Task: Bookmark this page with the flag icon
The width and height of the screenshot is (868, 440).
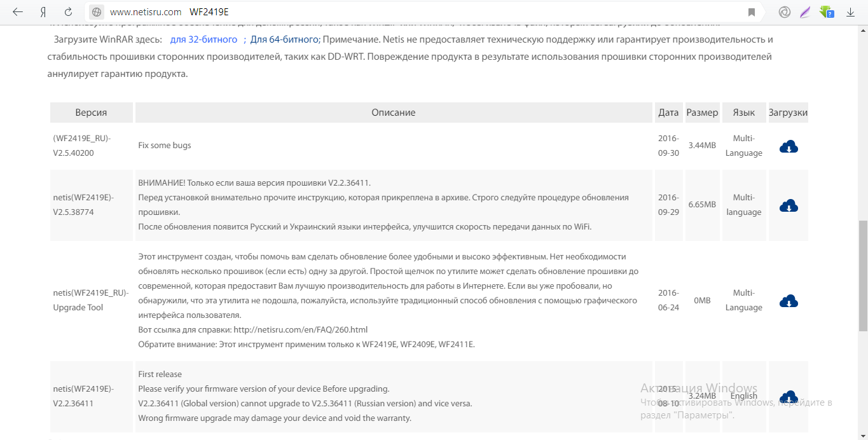Action: pos(752,12)
